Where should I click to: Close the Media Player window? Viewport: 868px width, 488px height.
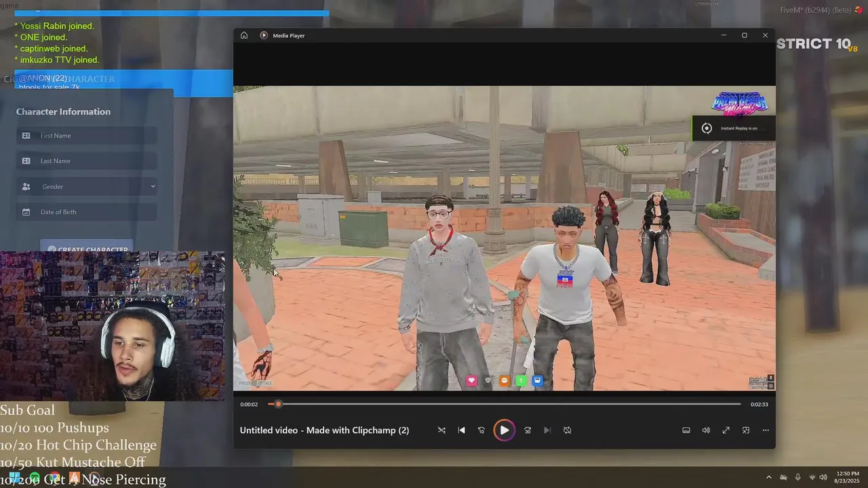pos(765,35)
